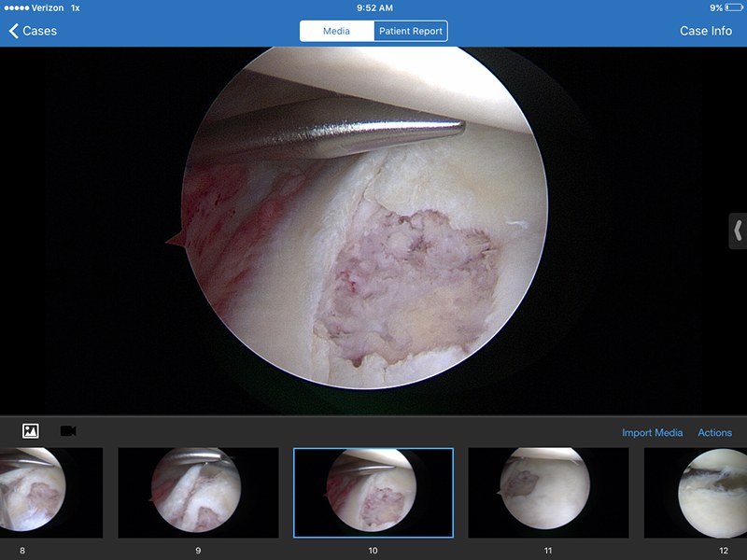The image size is (747, 560).
Task: Tap Import Media
Action: point(652,432)
